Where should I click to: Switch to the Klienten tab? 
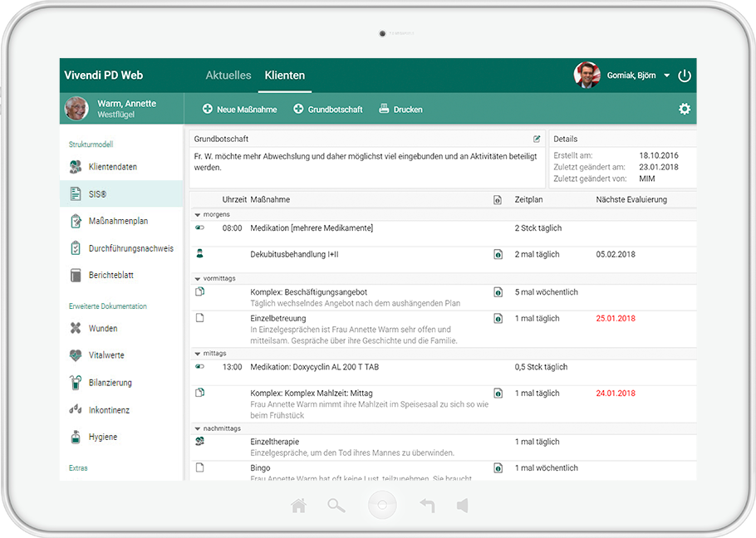pos(284,75)
